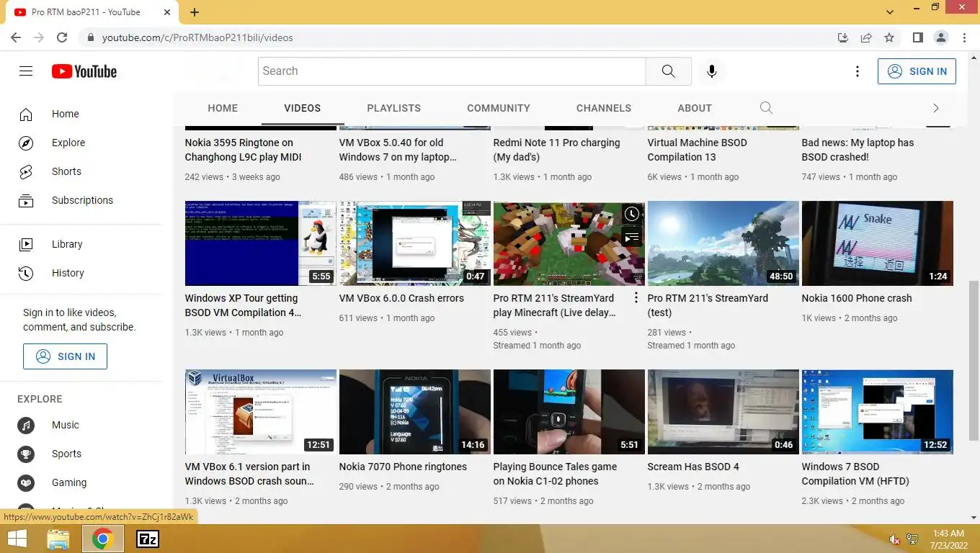980x553 pixels.
Task: Open VirtualBox 6.1 version thumbnail
Action: (x=261, y=412)
